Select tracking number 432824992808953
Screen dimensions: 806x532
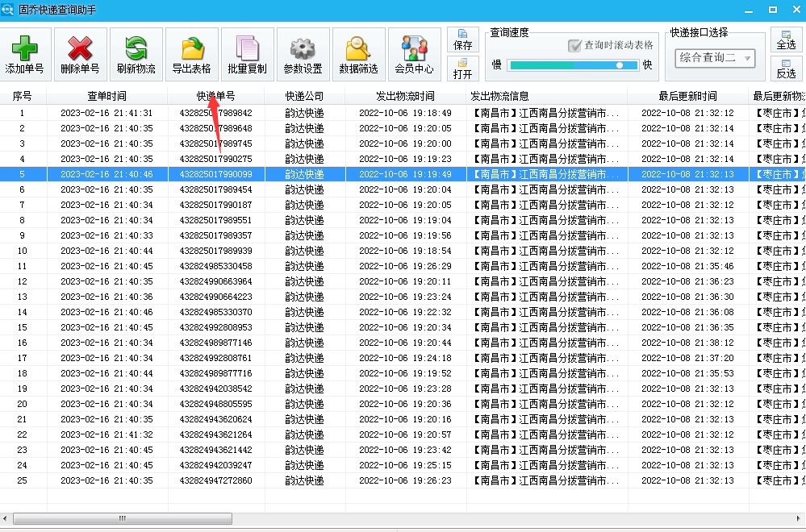pyautogui.click(x=216, y=327)
